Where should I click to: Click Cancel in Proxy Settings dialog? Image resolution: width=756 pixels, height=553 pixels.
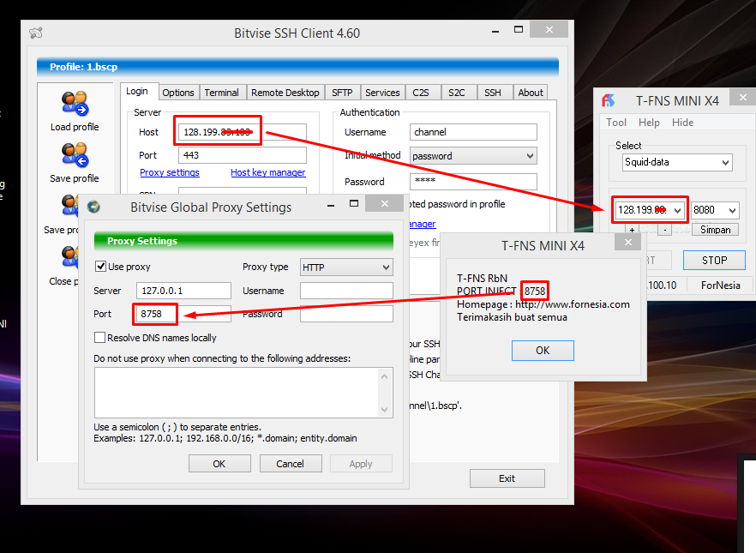pos(291,464)
